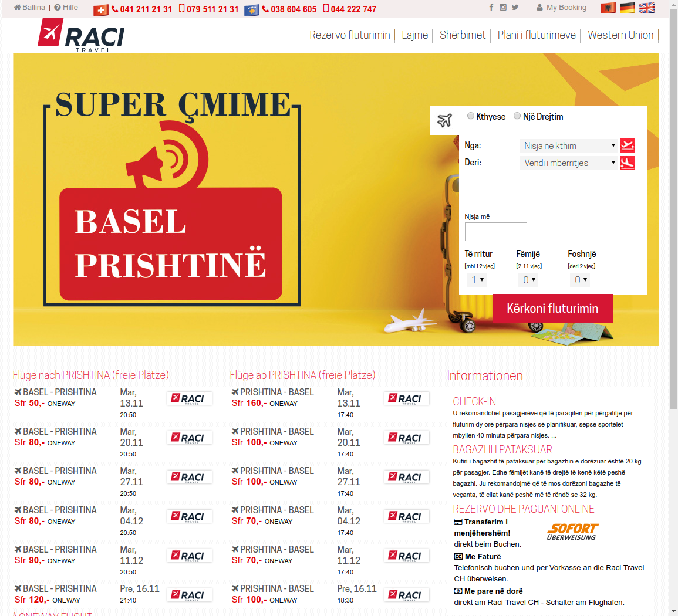The height and width of the screenshot is (616, 678).
Task: Open the Shërbimet menu item
Action: point(463,35)
